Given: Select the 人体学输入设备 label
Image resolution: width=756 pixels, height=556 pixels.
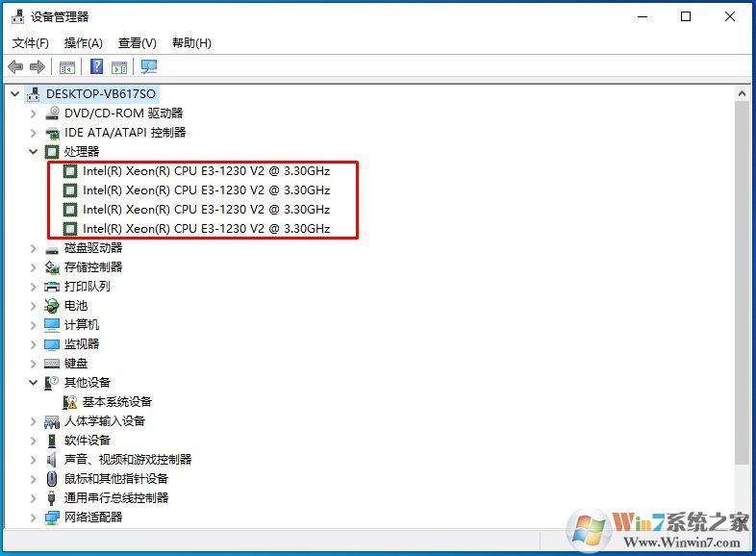Looking at the screenshot, I should pos(105,421).
